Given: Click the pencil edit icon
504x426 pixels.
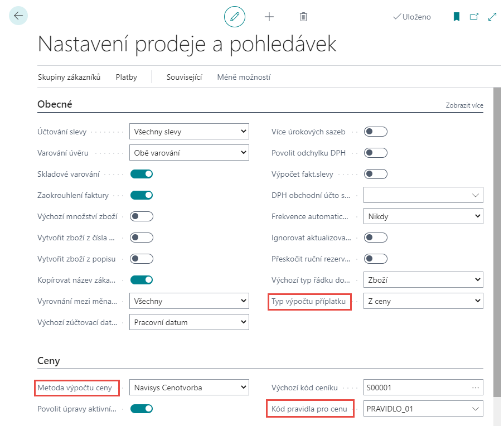Looking at the screenshot, I should point(235,17).
